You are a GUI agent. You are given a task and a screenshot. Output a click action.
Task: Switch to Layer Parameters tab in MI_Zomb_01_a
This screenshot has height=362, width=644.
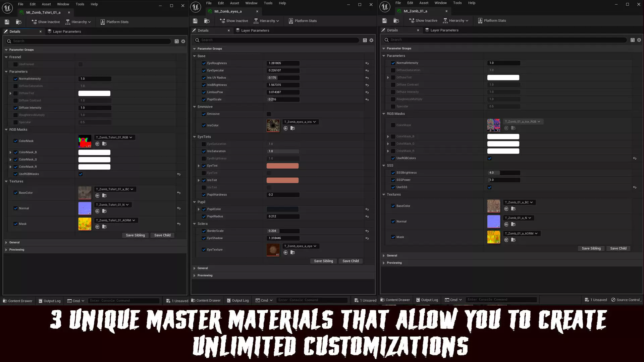click(441, 30)
